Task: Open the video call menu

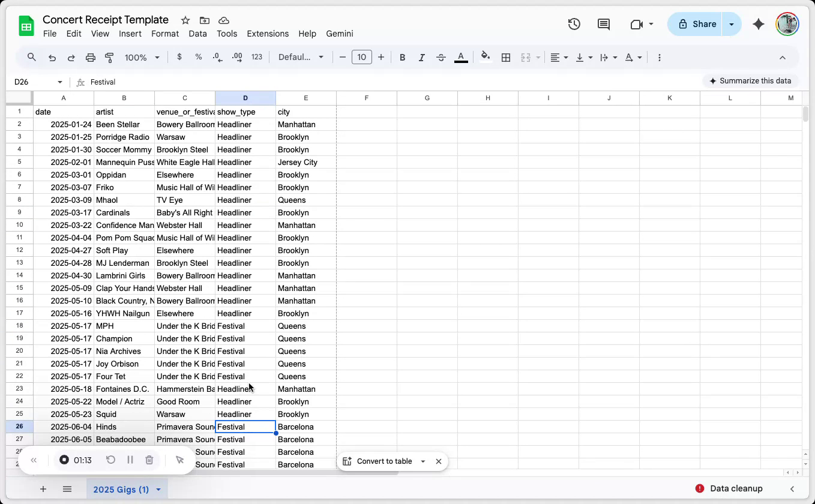Action: 642,24
